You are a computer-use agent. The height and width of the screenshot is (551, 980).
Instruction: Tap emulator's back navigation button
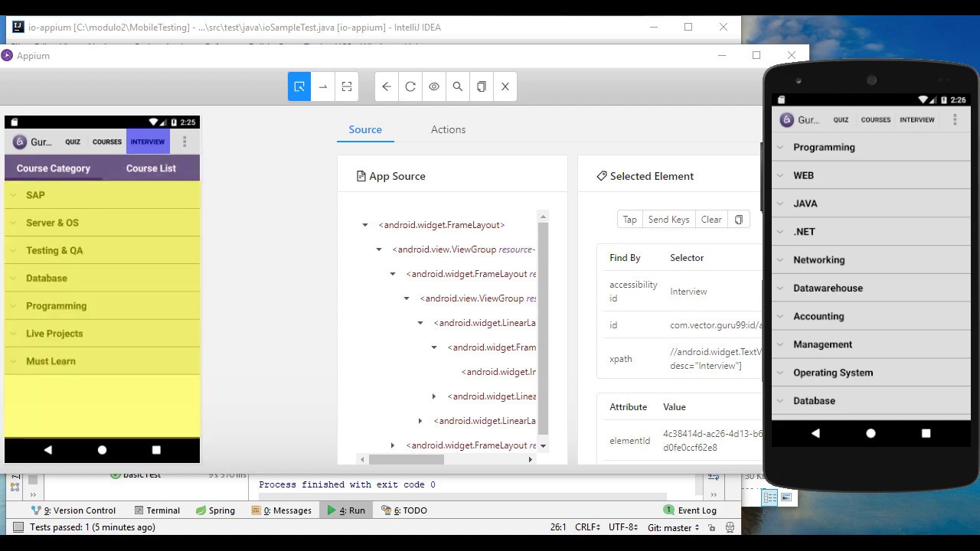[815, 433]
